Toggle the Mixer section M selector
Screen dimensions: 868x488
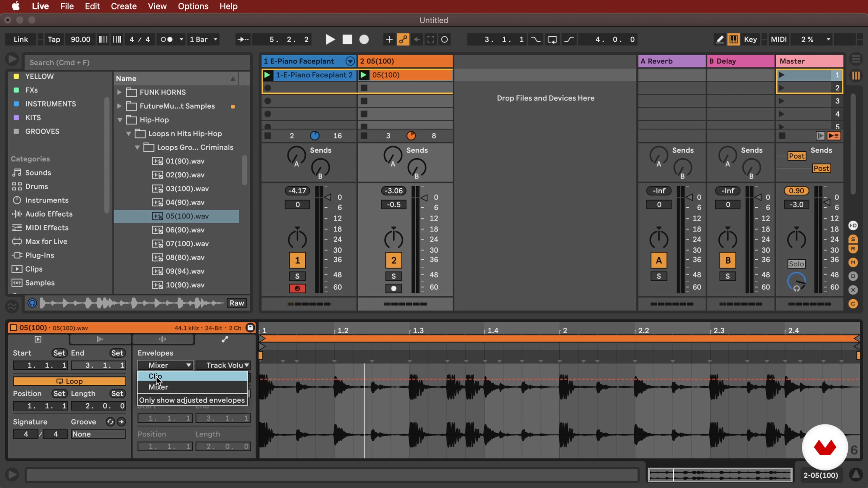(853, 262)
